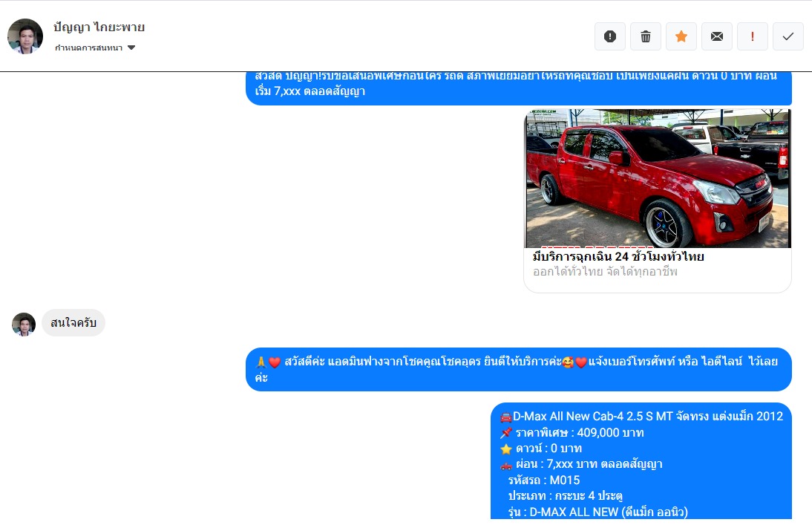Select greeting message from แอดมินฟาง
Viewport: 812px width, 528px height.
point(518,369)
